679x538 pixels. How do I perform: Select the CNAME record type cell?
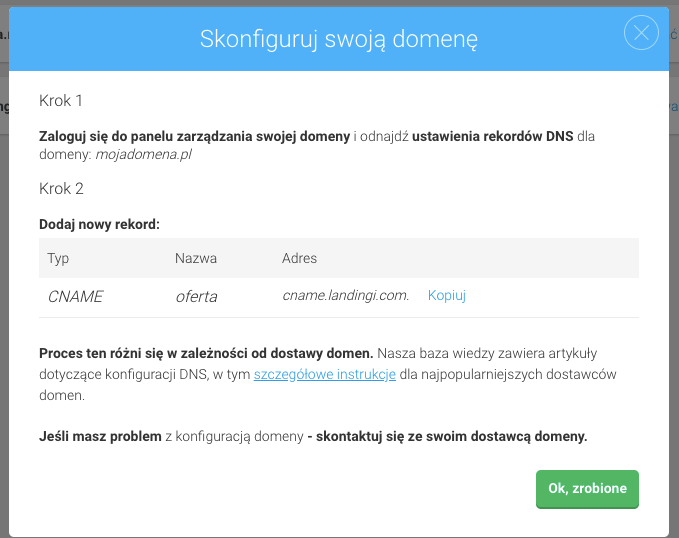coord(75,297)
